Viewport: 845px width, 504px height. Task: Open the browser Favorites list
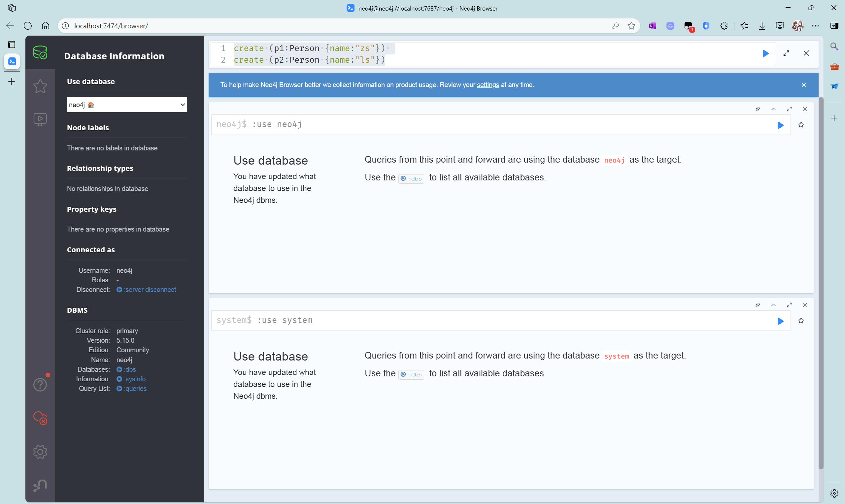click(744, 26)
